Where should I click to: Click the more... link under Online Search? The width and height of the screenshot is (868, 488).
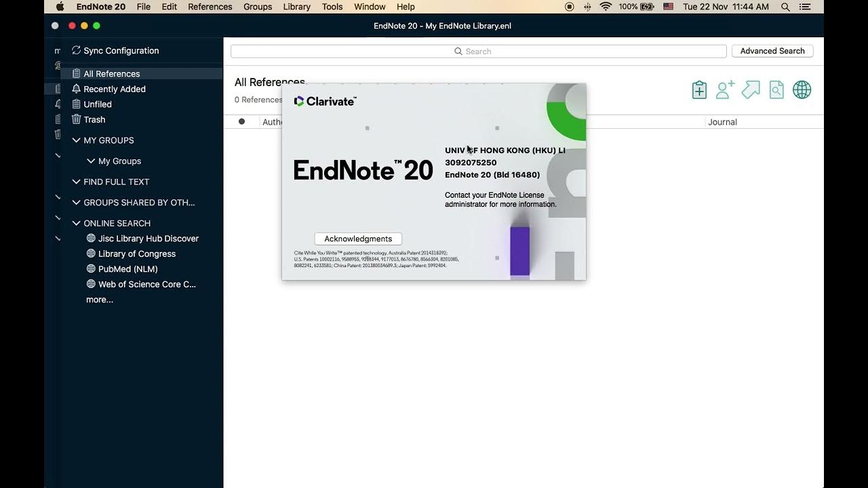pyautogui.click(x=100, y=300)
